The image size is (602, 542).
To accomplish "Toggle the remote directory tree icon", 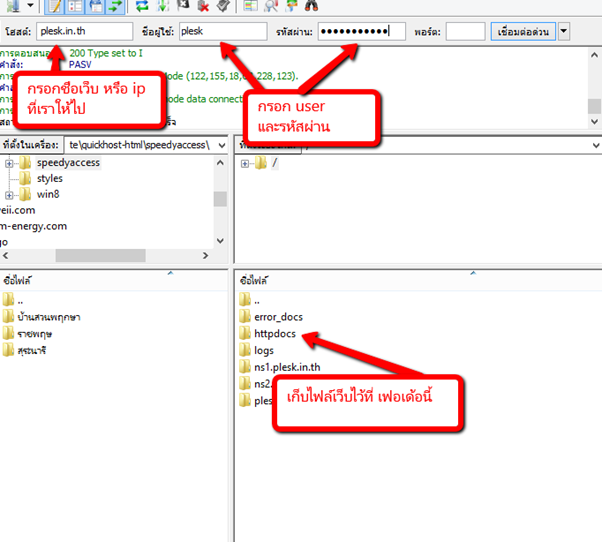I will coord(96,6).
